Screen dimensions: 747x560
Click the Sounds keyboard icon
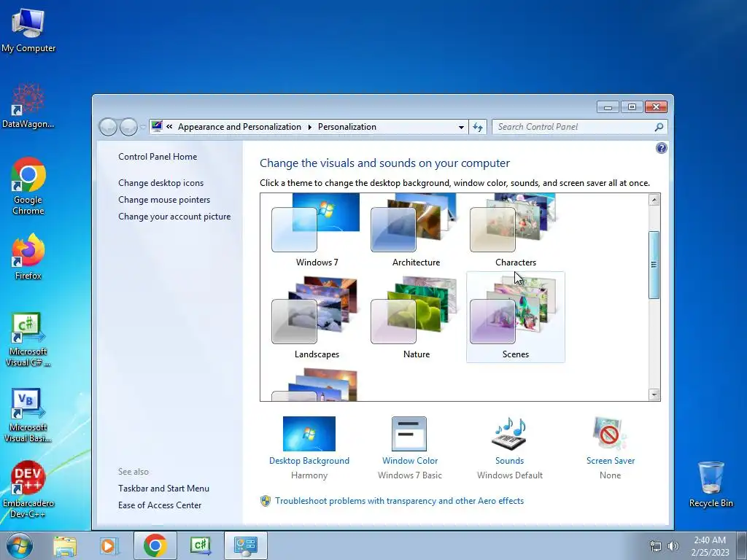(x=509, y=434)
